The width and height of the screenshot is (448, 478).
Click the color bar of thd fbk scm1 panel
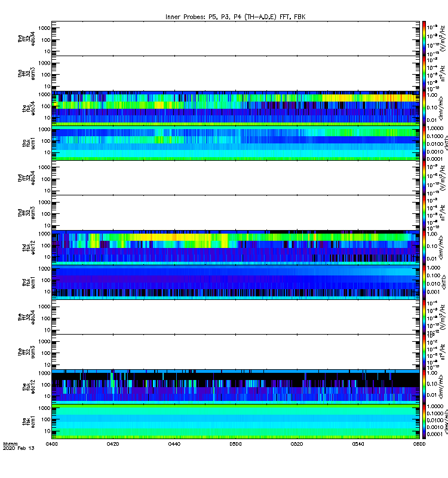424,282
